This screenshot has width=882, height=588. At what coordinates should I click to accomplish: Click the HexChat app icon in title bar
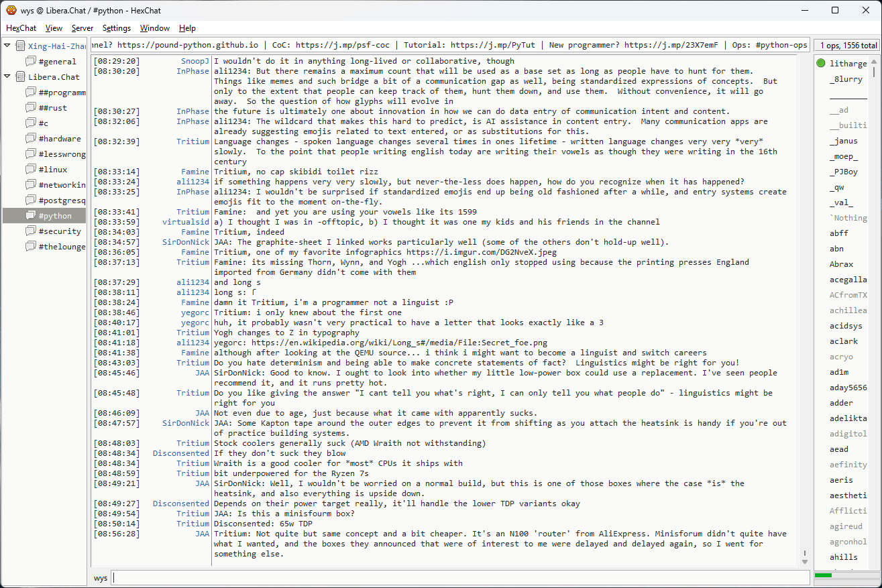point(11,10)
